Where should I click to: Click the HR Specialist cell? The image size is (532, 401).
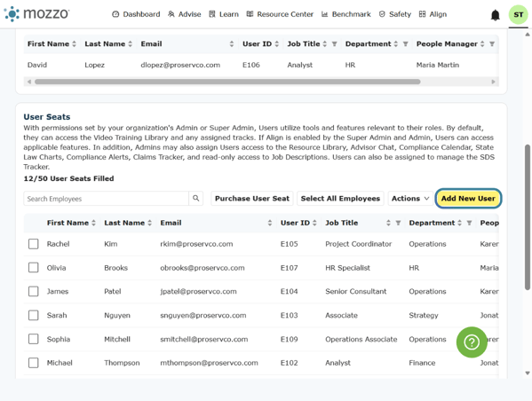point(347,268)
